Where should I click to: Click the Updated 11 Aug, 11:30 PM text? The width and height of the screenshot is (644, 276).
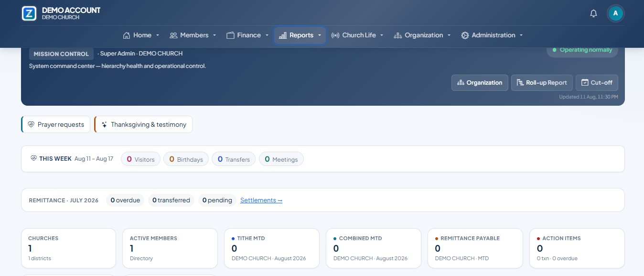click(x=589, y=97)
